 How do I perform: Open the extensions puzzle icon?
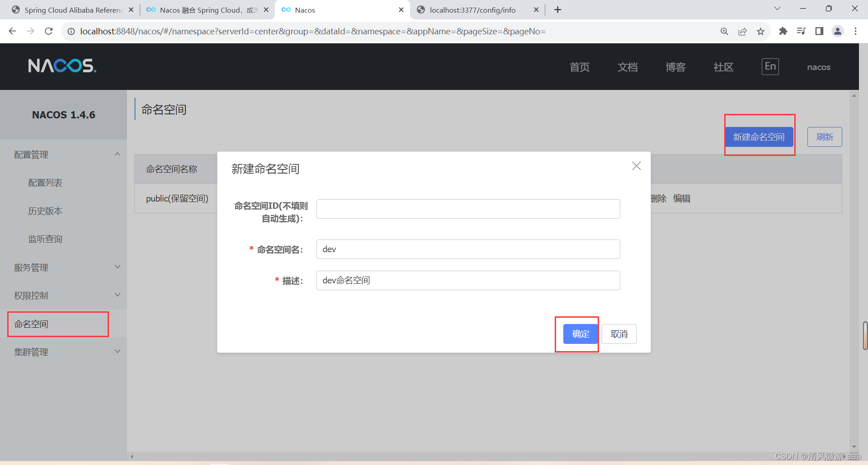(x=783, y=31)
